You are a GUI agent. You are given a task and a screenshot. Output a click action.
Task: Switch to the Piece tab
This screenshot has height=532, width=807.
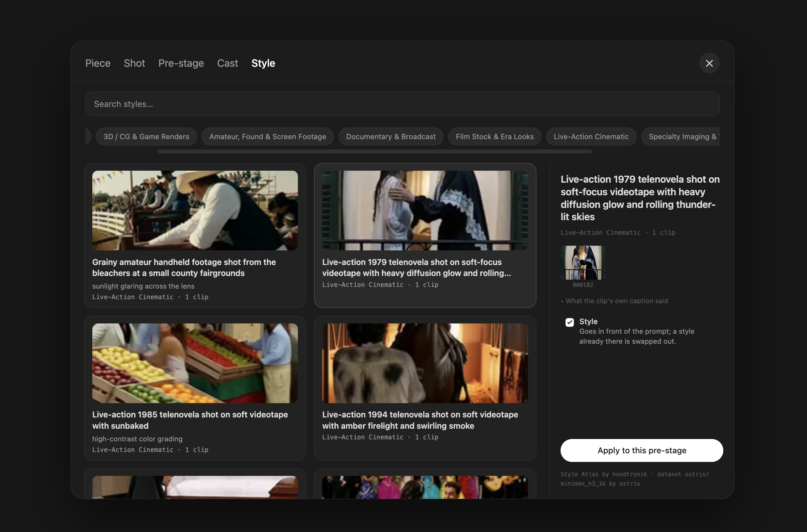point(98,63)
